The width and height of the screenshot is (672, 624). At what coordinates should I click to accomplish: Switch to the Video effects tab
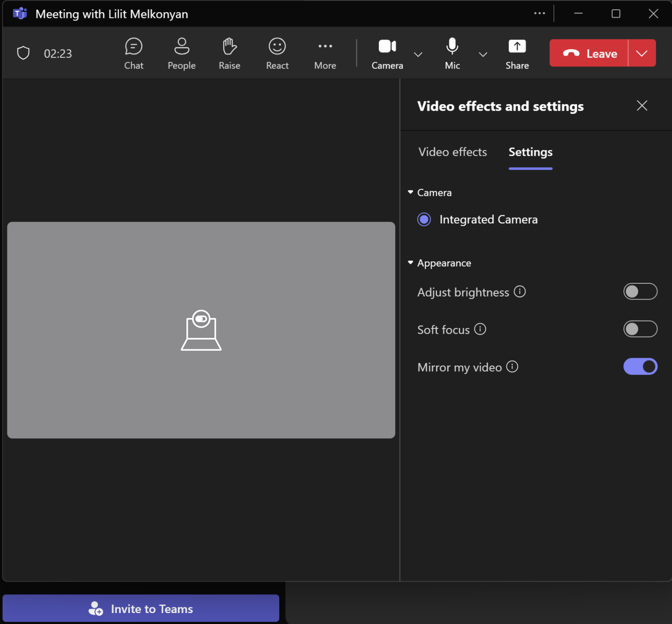pos(452,152)
